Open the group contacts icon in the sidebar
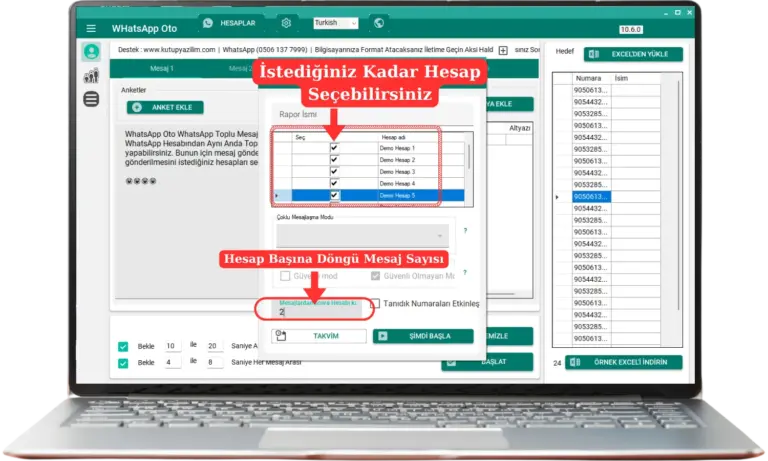The width and height of the screenshot is (768, 461). click(x=91, y=76)
